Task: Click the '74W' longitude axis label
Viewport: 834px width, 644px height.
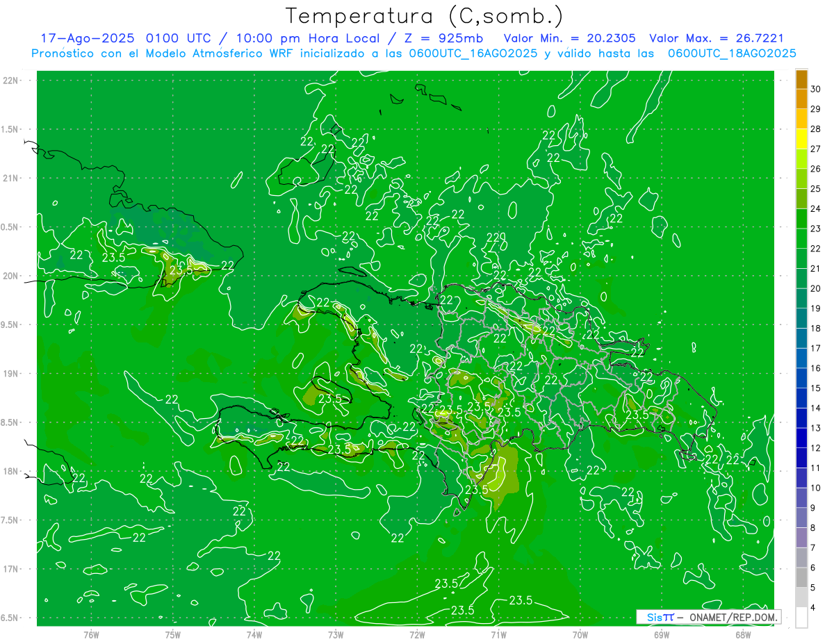Action: click(254, 635)
